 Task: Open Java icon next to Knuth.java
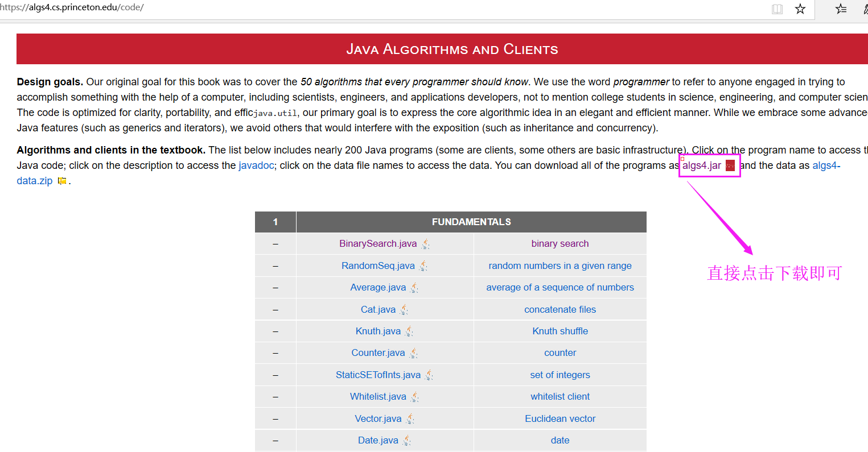point(409,331)
